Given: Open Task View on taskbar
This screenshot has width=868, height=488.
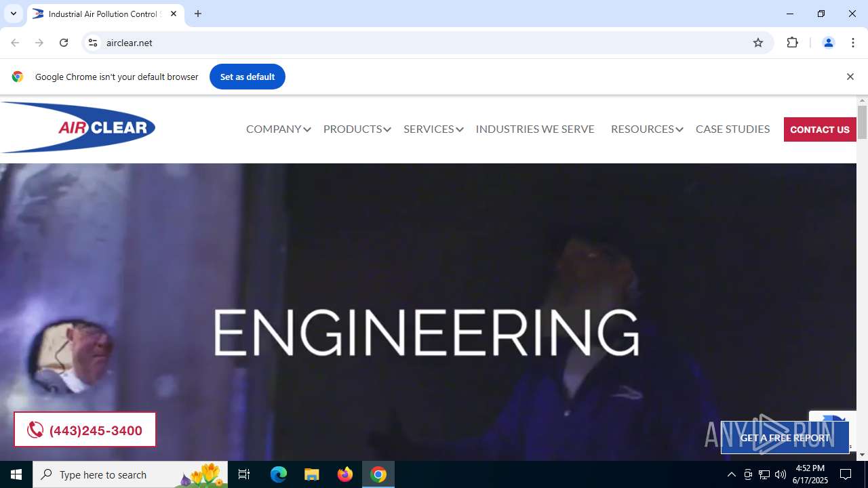Looking at the screenshot, I should coord(244,474).
